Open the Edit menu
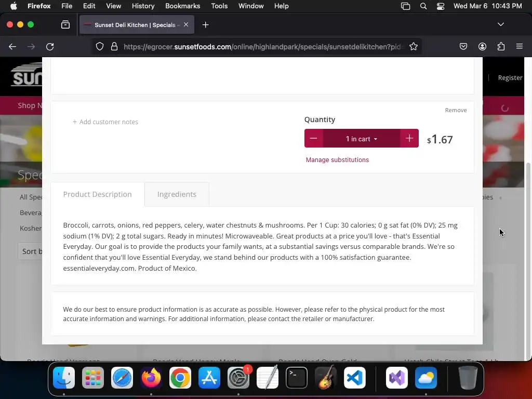Image resolution: width=532 pixels, height=399 pixels. [x=89, y=6]
